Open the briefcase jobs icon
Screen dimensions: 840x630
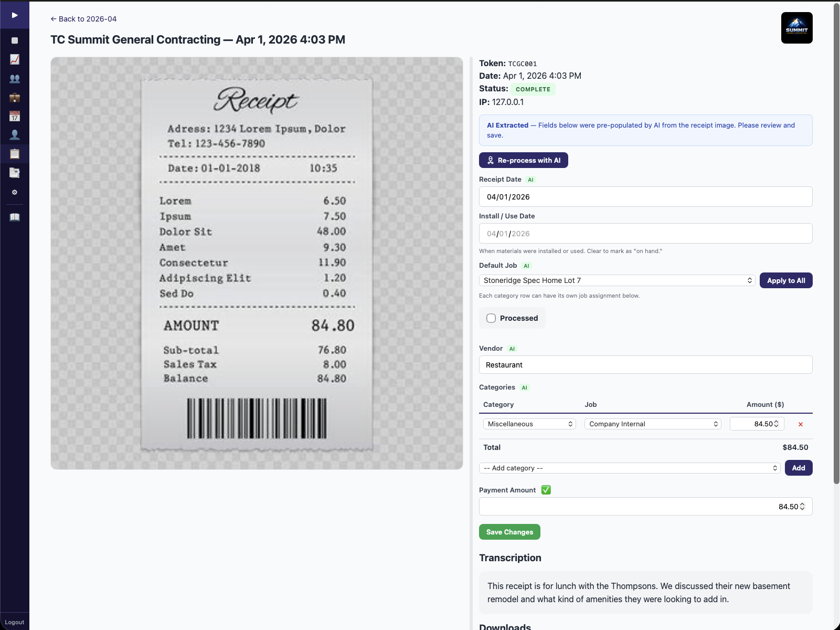click(15, 97)
